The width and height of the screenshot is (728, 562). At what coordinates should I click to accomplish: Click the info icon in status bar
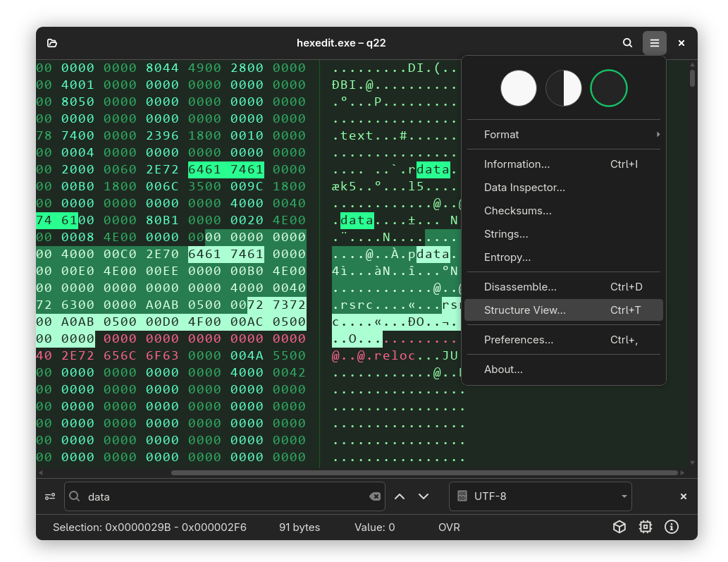(672, 527)
